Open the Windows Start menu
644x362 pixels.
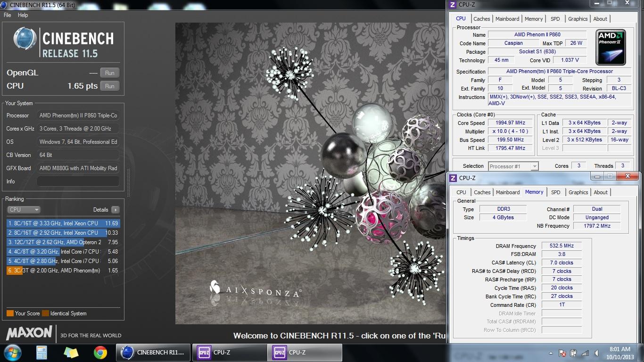coord(12,353)
